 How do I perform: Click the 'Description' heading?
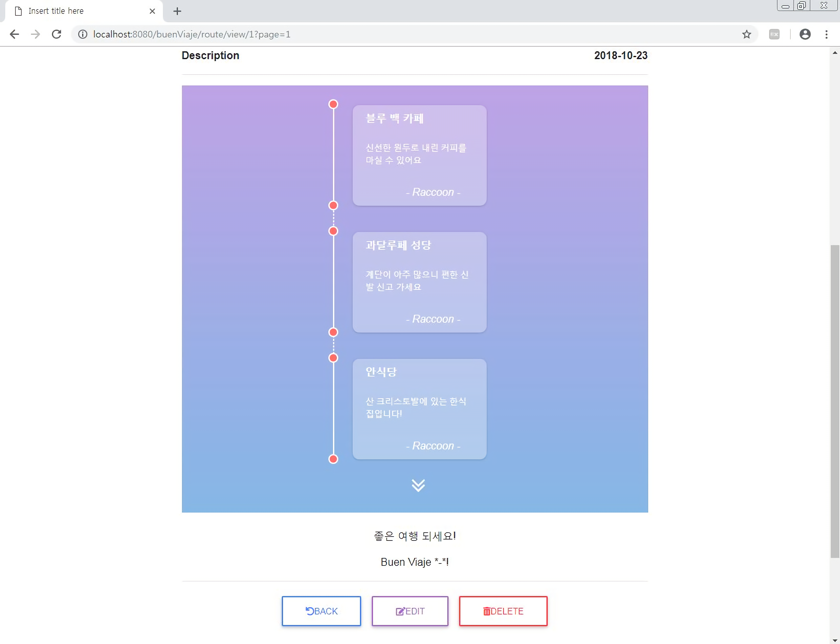(210, 56)
